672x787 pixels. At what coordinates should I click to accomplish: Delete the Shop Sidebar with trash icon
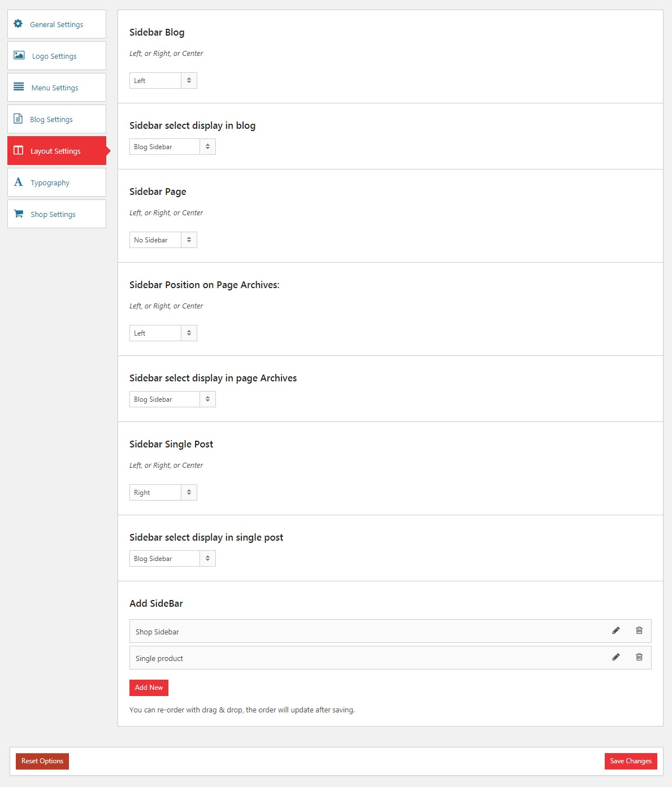click(639, 631)
